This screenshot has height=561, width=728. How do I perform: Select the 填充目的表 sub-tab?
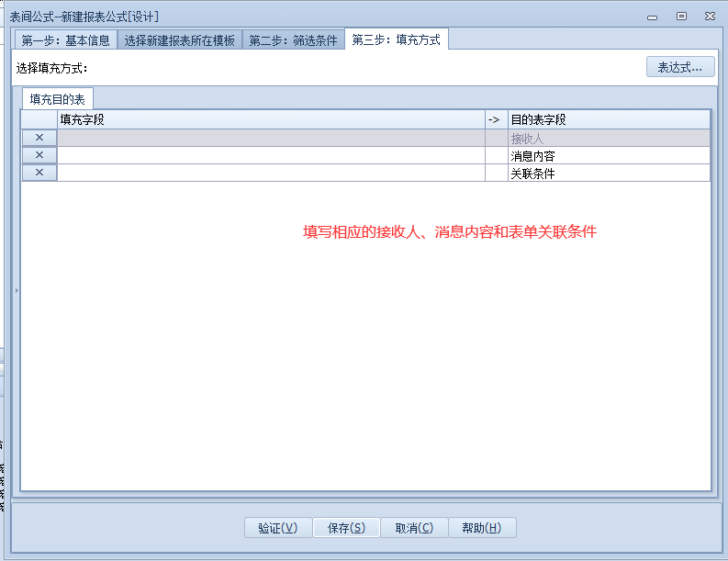[57, 99]
